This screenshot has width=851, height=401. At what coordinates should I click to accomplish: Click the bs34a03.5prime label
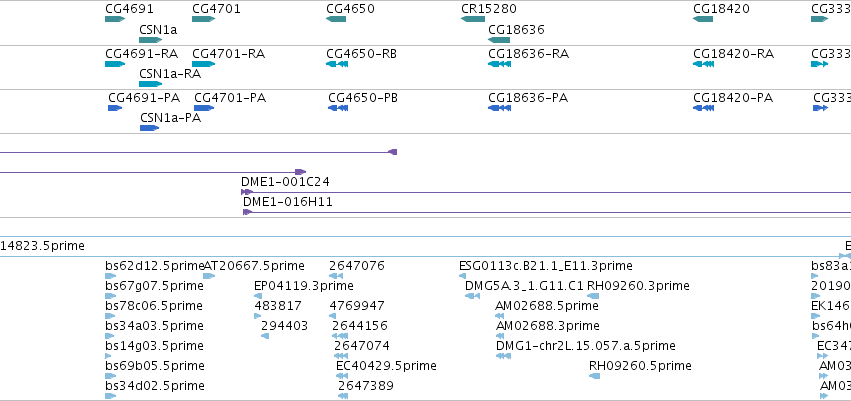coord(155,326)
